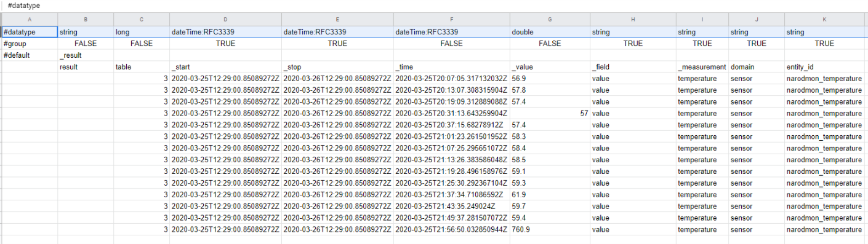Select the _start header cell

click(x=225, y=67)
